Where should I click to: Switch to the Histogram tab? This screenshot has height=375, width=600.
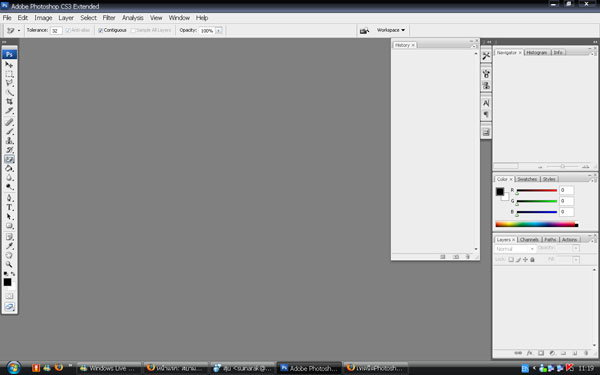pyautogui.click(x=536, y=52)
